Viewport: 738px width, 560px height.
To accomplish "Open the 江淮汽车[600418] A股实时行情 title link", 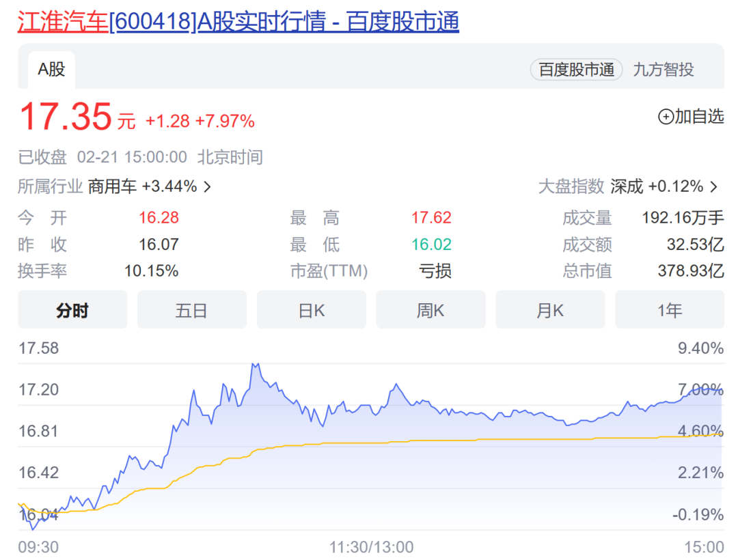I will [238, 22].
